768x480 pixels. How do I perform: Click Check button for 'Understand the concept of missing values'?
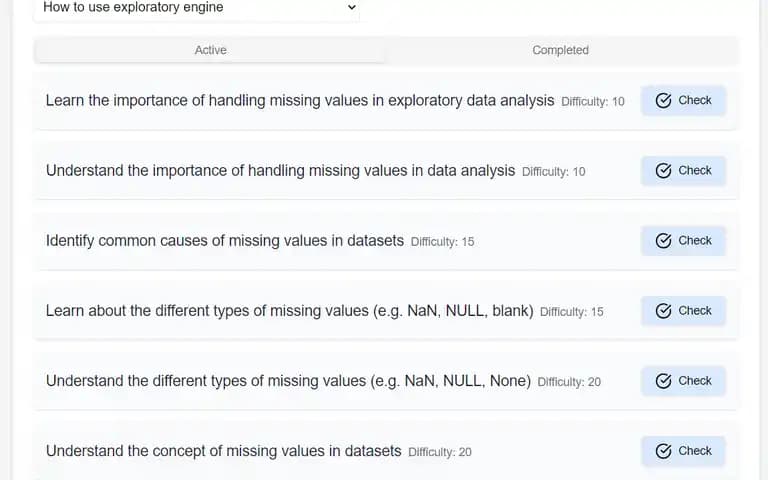tap(683, 451)
